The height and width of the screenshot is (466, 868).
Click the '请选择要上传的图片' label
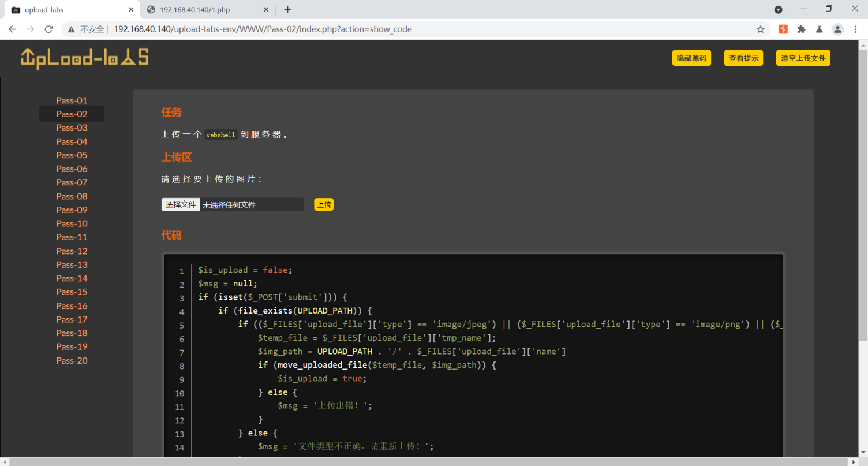(212, 180)
